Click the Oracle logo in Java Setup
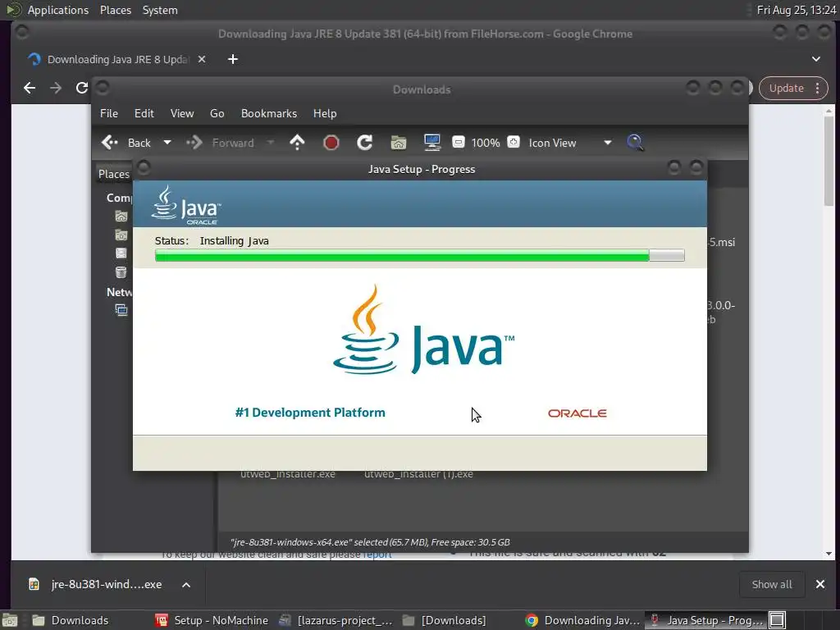840x630 pixels. point(577,413)
